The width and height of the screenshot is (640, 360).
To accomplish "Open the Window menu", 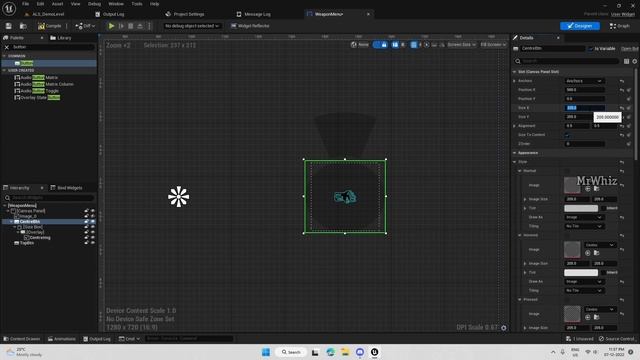I will coord(116,4).
